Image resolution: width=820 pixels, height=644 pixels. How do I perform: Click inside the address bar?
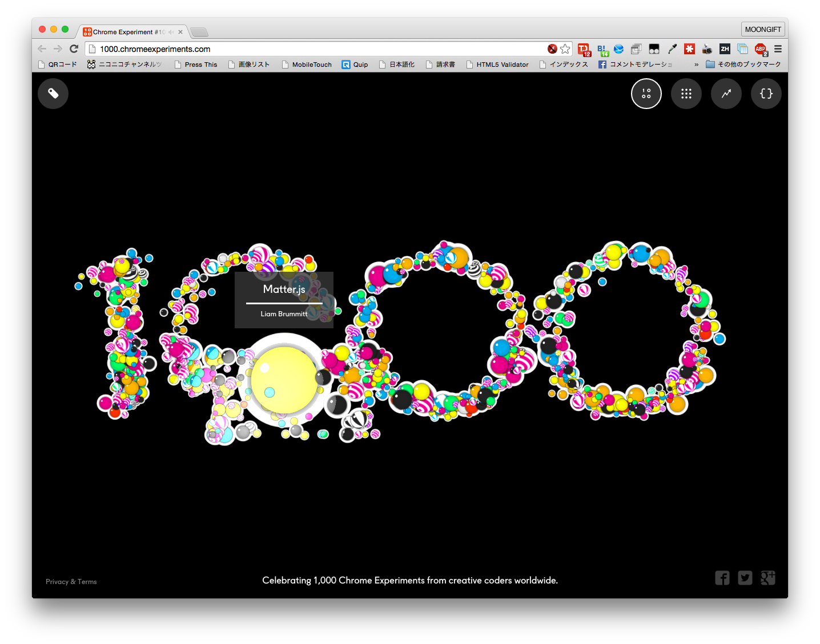tap(286, 49)
